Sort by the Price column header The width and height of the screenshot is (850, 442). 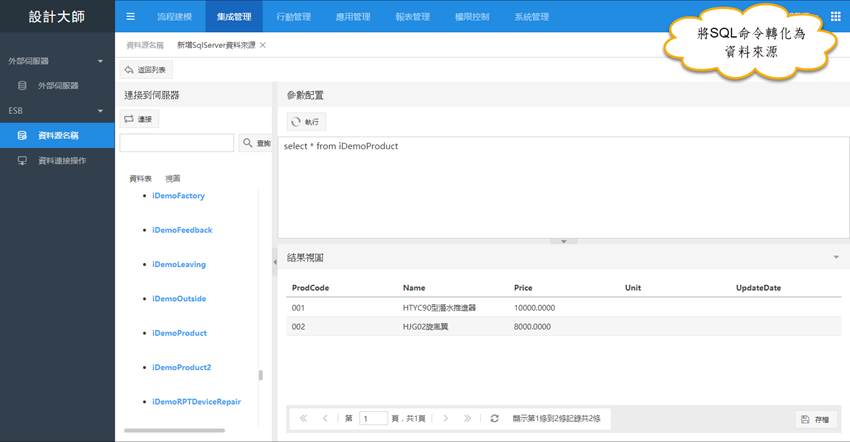click(x=523, y=288)
